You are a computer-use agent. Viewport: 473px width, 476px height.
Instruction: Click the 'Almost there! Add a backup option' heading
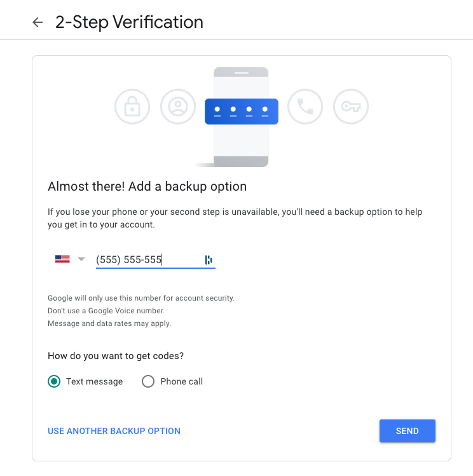point(147,186)
